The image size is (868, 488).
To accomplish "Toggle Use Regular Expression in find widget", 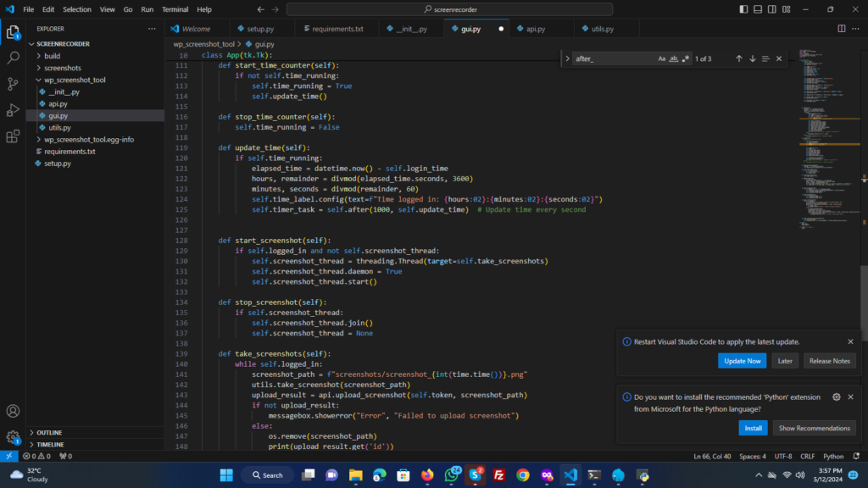I will 686,58.
